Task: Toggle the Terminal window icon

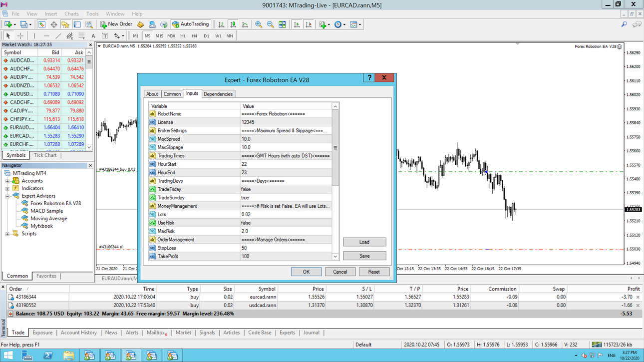Action: coord(77,24)
